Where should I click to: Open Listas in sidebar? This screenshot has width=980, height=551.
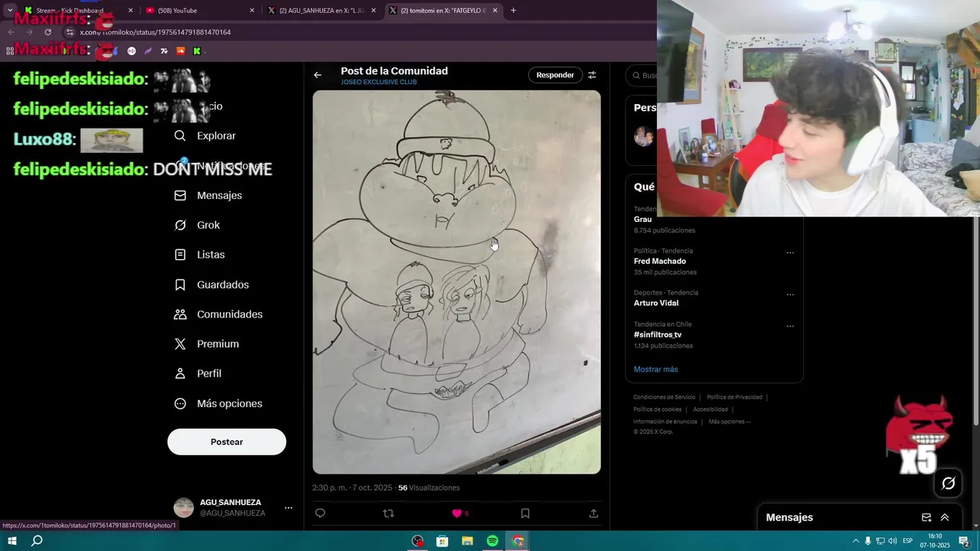pos(200,254)
